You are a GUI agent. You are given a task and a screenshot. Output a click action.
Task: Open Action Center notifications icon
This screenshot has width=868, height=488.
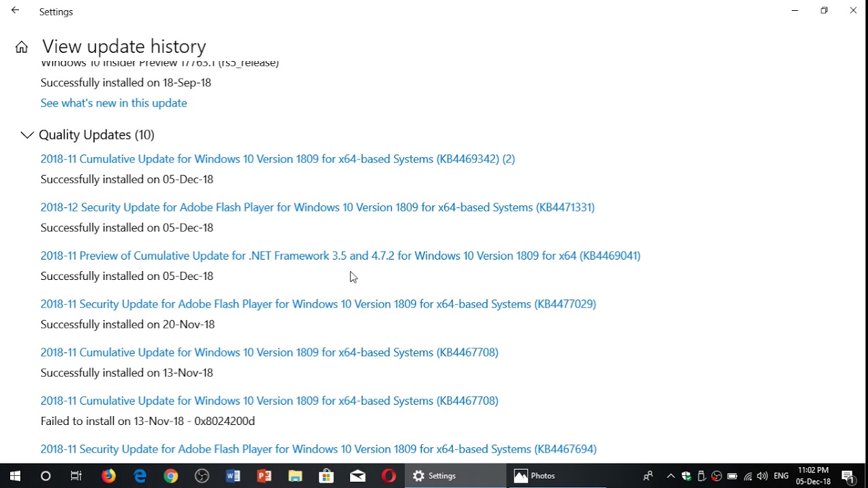[848, 476]
